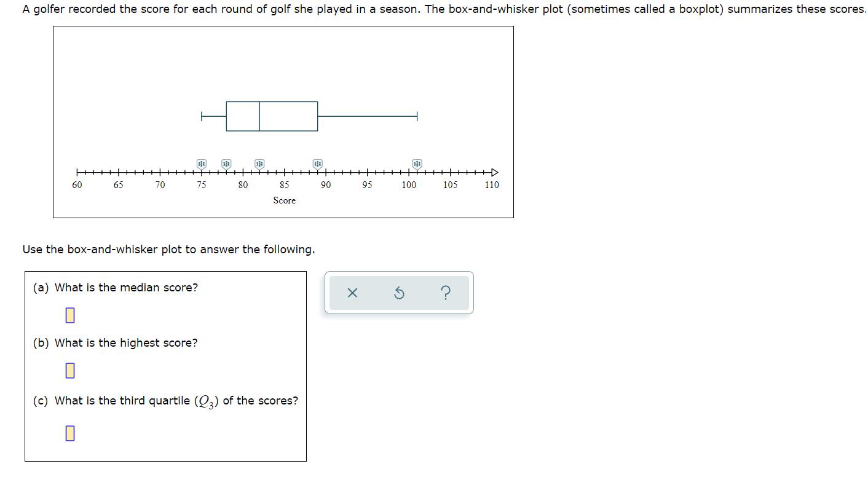Click the Score axis label
This screenshot has height=477, width=868.
284,200
